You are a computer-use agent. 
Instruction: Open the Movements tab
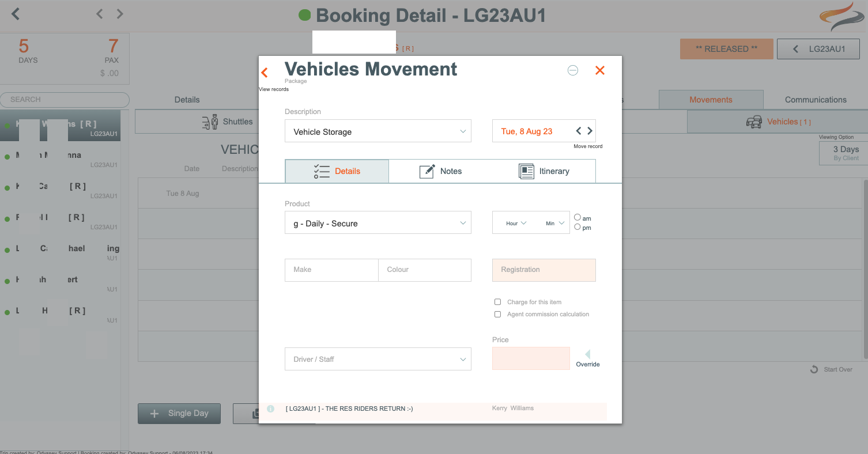click(x=711, y=100)
